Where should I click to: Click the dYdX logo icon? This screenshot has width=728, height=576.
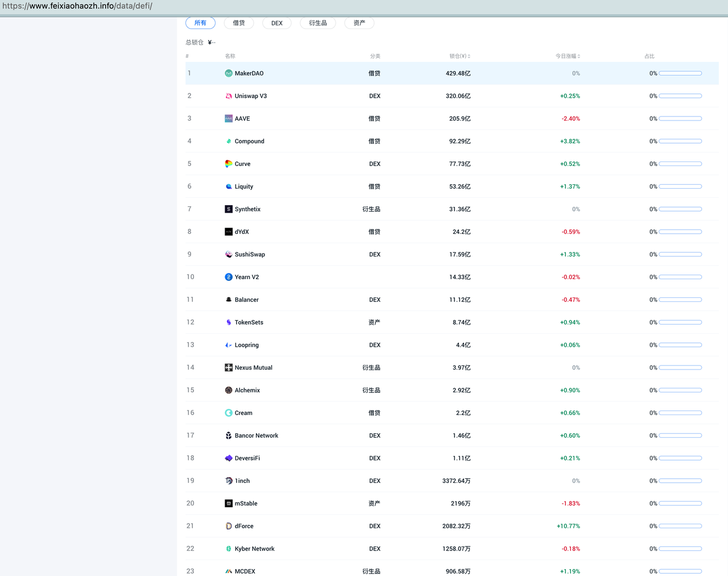click(229, 232)
